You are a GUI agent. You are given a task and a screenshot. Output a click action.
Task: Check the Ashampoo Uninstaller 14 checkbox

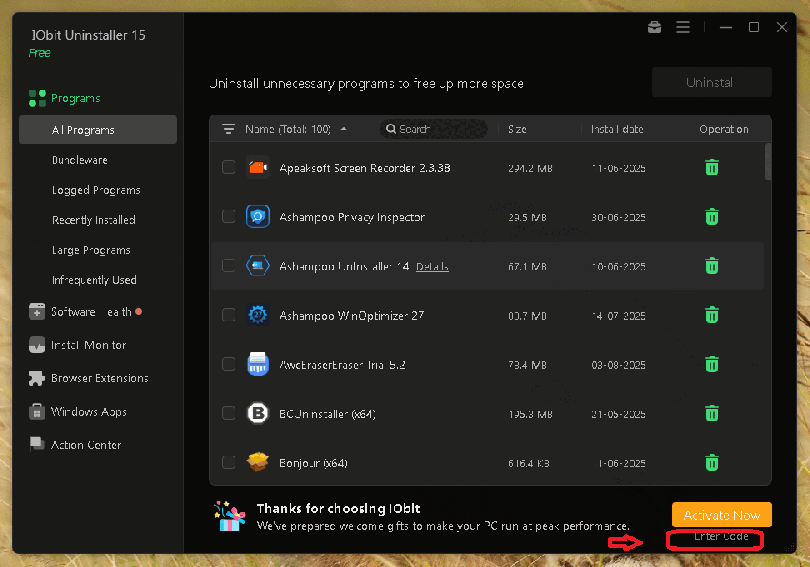(x=228, y=265)
